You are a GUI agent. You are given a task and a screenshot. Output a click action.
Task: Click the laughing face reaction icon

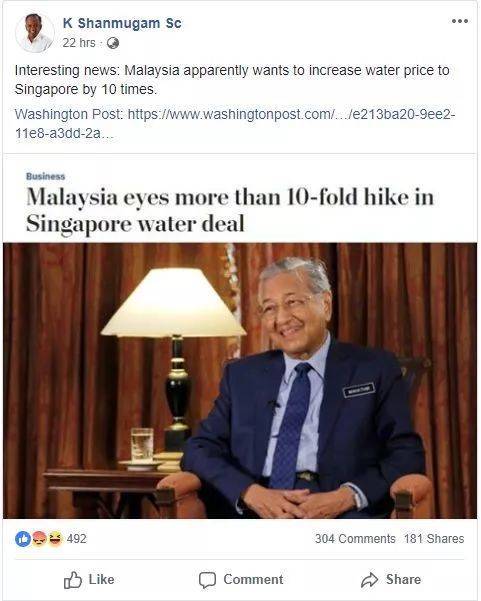pos(54,539)
